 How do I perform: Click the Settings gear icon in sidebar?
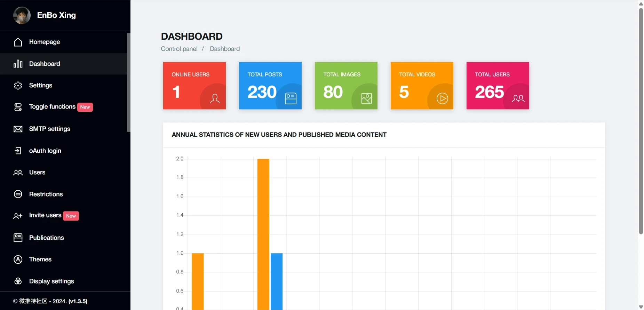(x=18, y=86)
